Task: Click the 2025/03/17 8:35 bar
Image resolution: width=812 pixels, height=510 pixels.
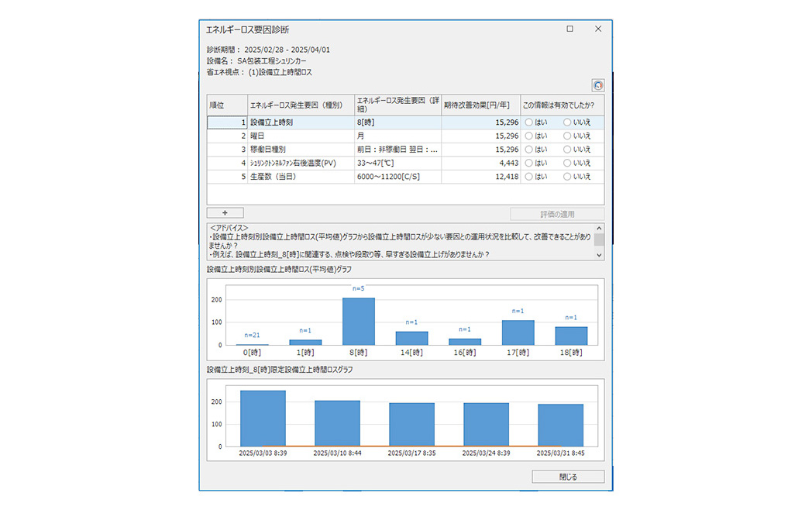Action: (x=411, y=425)
